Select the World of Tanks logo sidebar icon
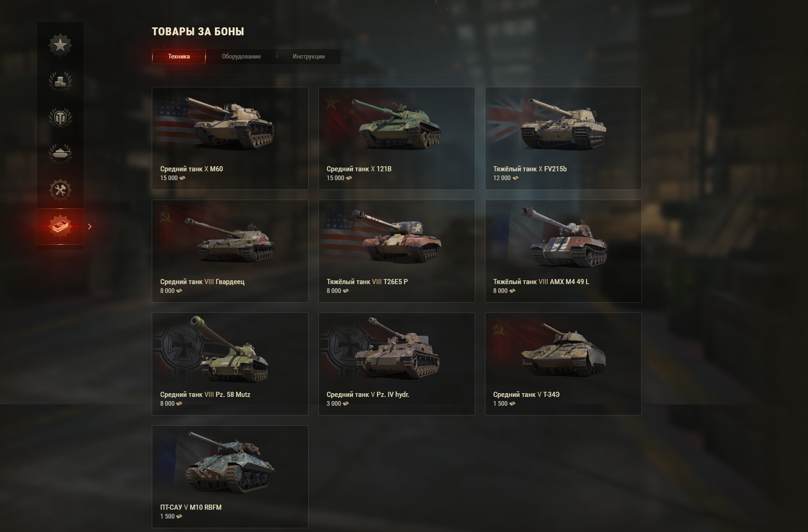The width and height of the screenshot is (808, 532). 60,117
